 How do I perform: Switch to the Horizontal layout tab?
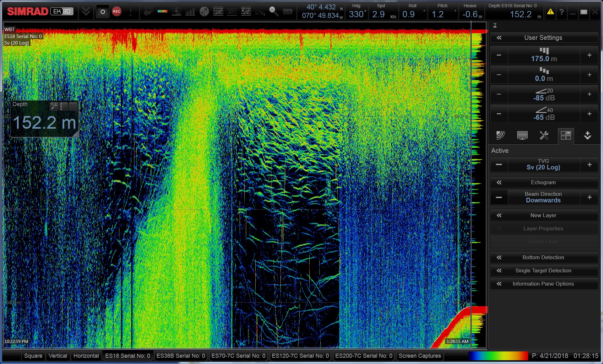(86, 356)
